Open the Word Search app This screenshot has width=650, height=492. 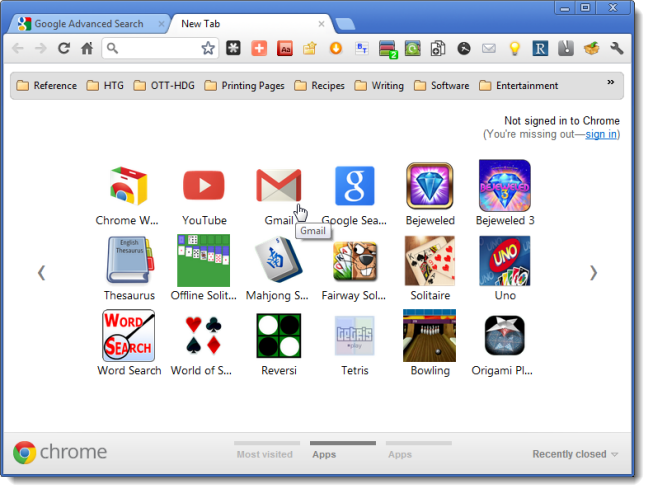(129, 335)
